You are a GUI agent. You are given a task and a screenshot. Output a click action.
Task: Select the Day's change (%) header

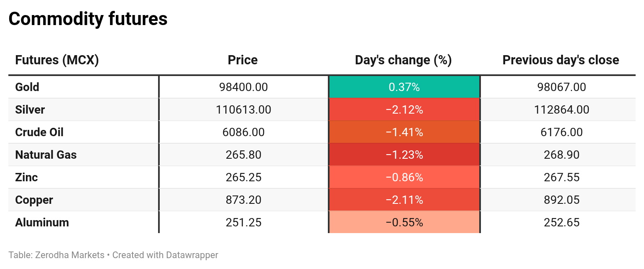(x=403, y=60)
